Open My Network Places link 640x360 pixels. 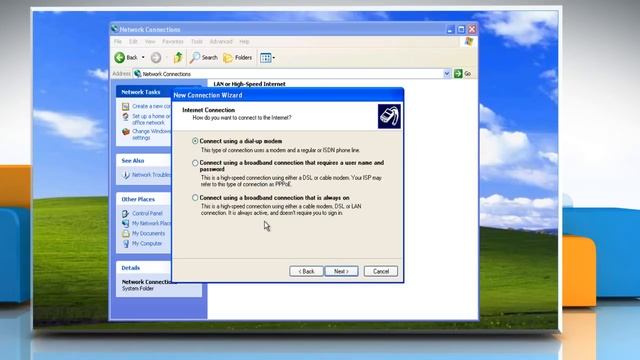point(151,223)
